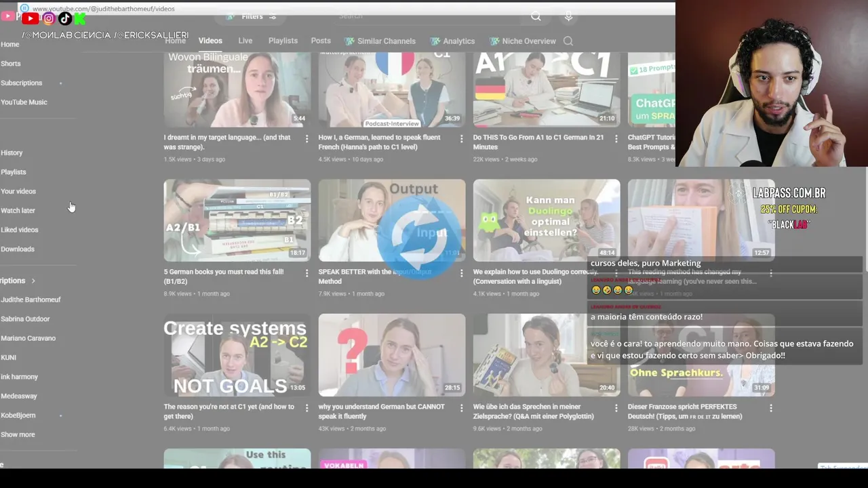Viewport: 868px width, 488px height.
Task: Click '1.5K views • 3 days ago' text
Action: [195, 159]
